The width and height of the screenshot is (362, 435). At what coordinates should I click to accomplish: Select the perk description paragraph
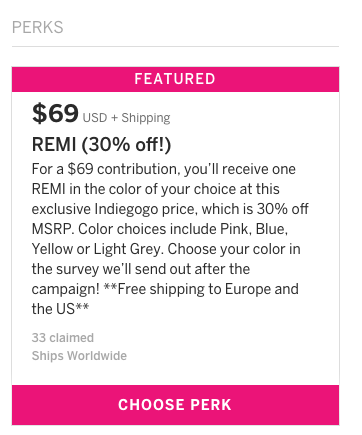pyautogui.click(x=170, y=239)
